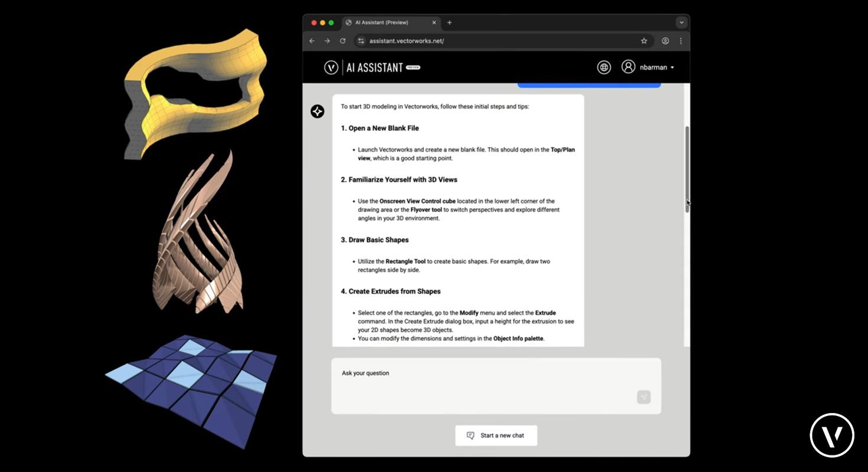Image resolution: width=868 pixels, height=472 pixels.
Task: Close the AI Assistant tab
Action: (434, 22)
